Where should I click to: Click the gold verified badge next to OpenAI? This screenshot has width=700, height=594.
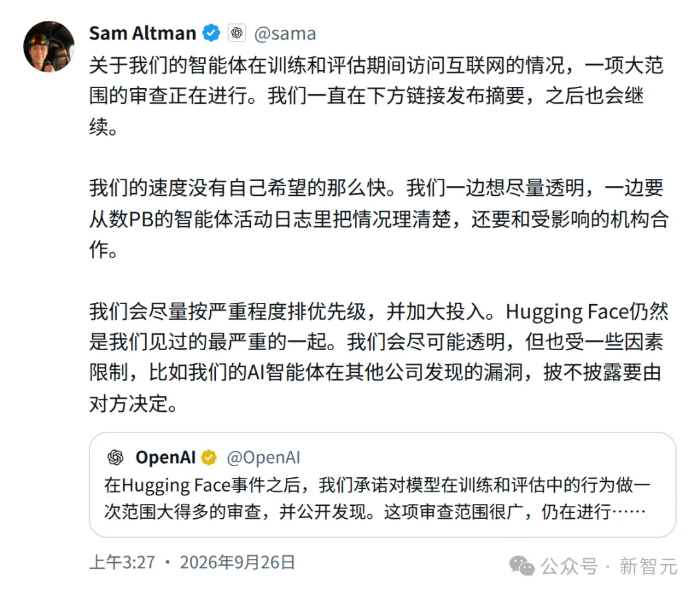209,457
